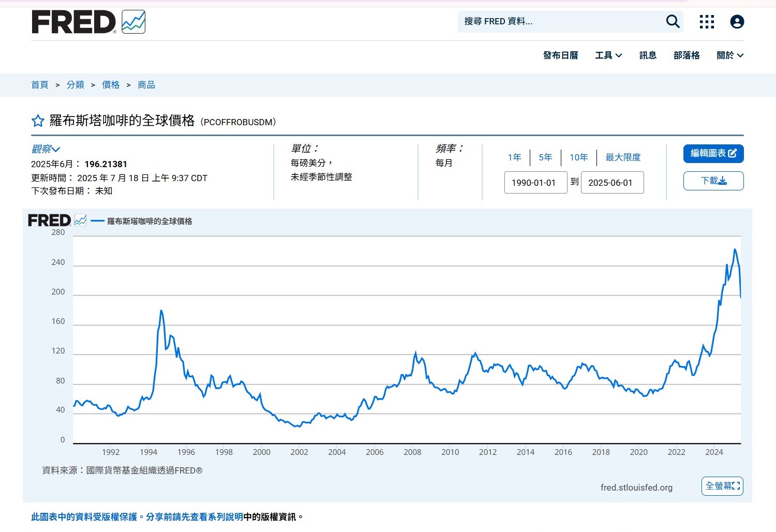Open the 發布日曆 menu item

click(560, 55)
